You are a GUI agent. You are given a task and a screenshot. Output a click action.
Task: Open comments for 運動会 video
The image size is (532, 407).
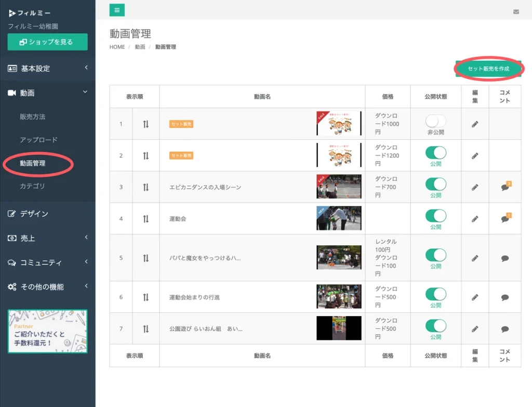504,219
